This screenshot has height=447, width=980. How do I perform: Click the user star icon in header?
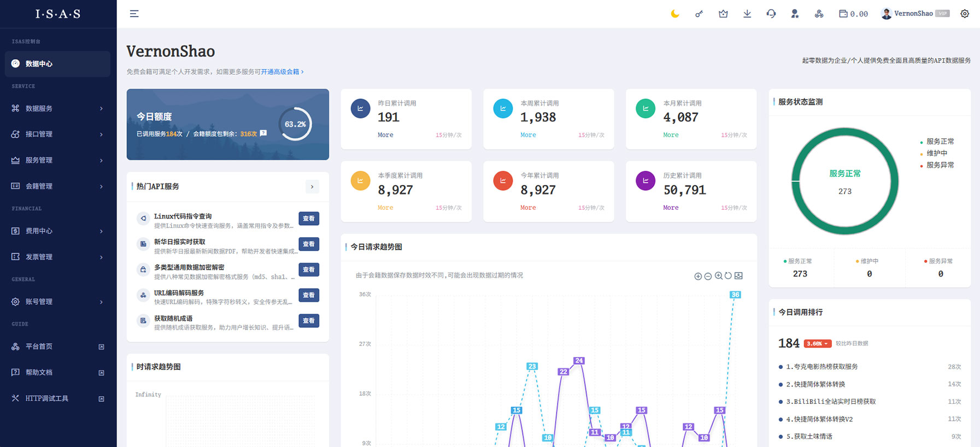pyautogui.click(x=795, y=14)
